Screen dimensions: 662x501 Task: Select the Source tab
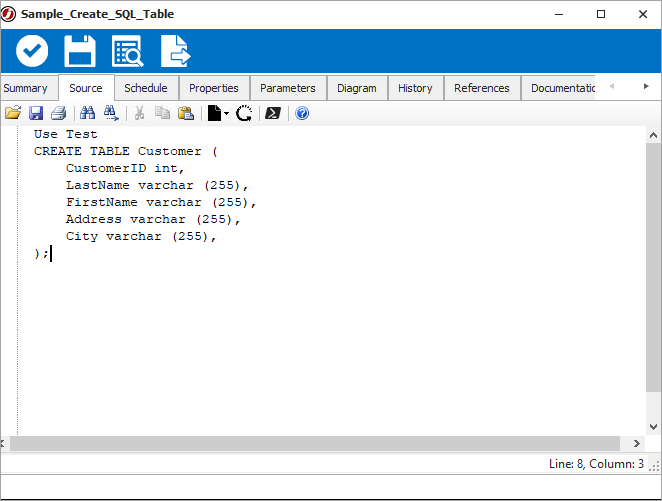click(86, 88)
